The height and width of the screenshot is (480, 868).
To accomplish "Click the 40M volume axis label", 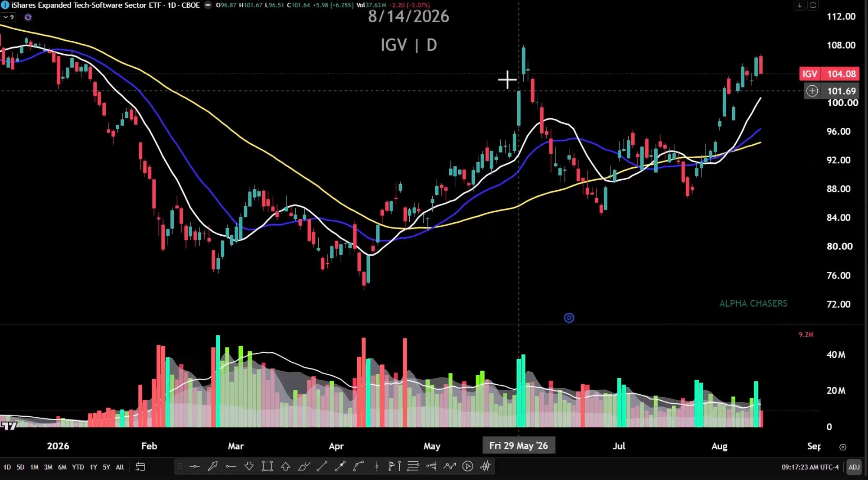I will coord(835,355).
